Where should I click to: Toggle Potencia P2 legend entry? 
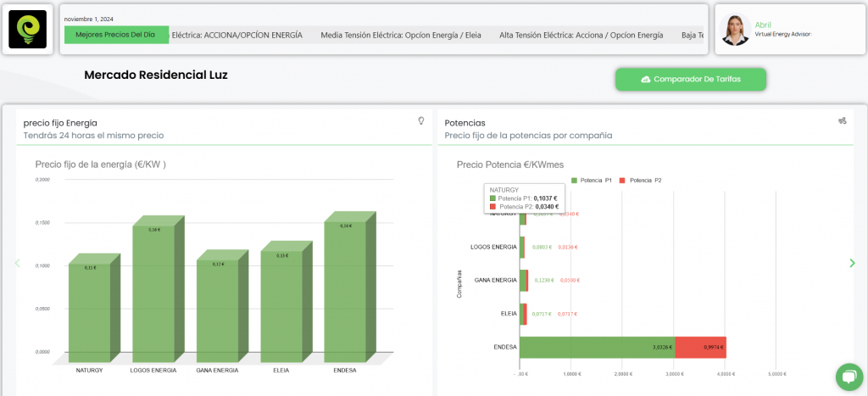click(x=640, y=181)
